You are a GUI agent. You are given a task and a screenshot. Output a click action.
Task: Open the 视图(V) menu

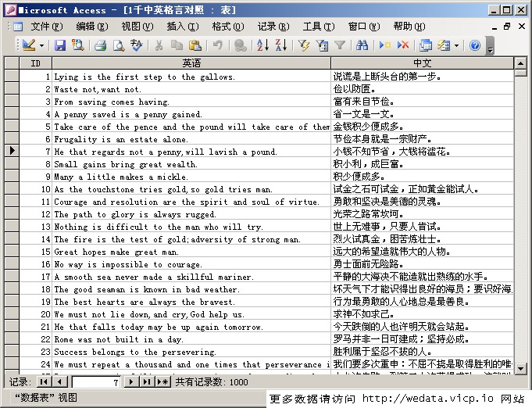point(137,26)
